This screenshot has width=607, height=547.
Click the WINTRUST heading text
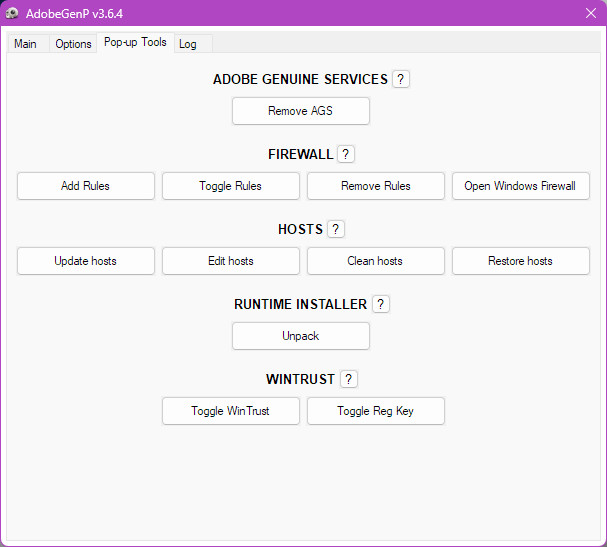(x=300, y=379)
